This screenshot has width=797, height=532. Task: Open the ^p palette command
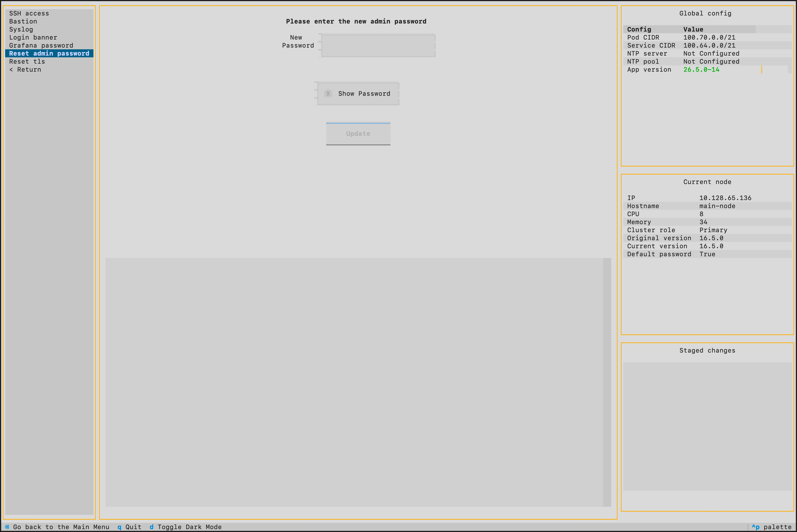pyautogui.click(x=771, y=527)
